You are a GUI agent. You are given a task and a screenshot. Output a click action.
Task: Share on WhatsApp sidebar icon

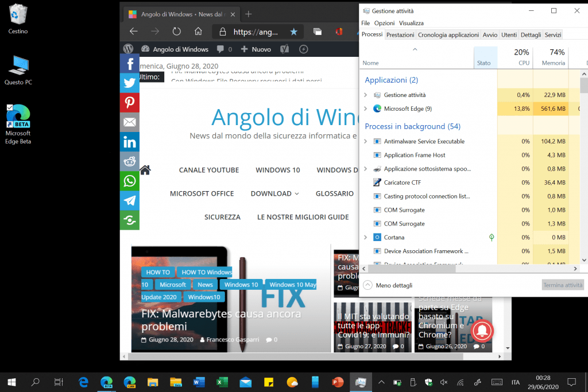tap(130, 181)
